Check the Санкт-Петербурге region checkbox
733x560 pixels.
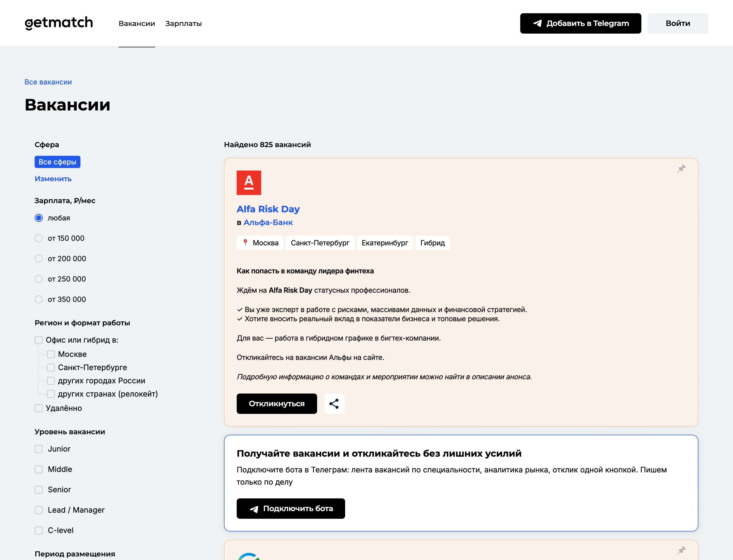(51, 367)
